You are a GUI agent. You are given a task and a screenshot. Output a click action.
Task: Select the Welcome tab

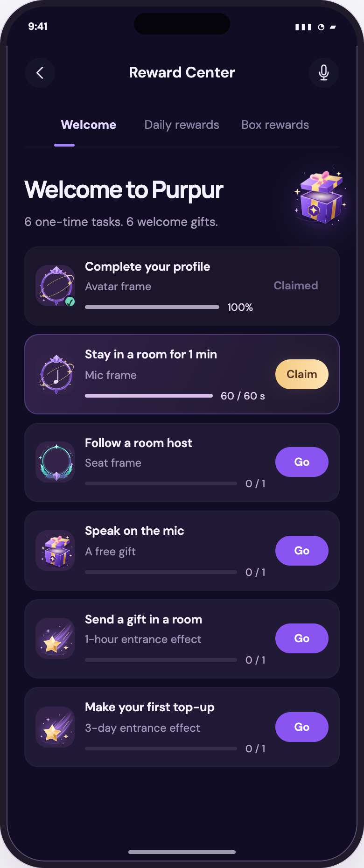coord(89,125)
